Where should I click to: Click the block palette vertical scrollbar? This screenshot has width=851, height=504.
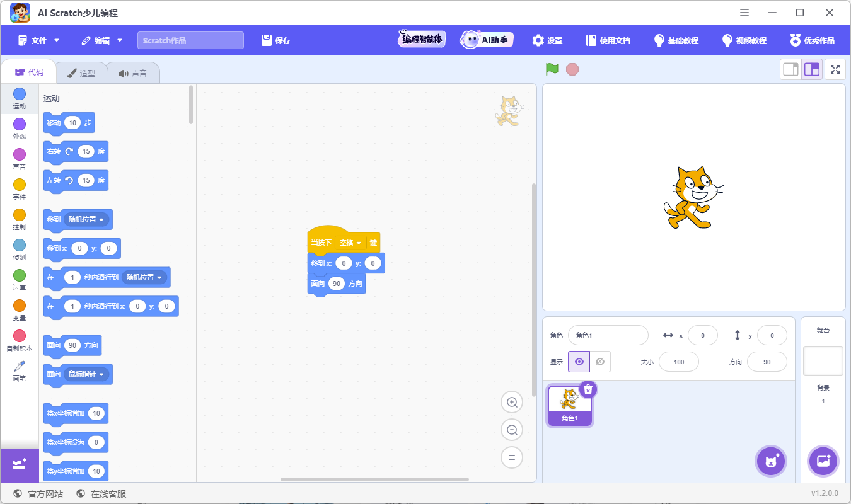[x=191, y=105]
